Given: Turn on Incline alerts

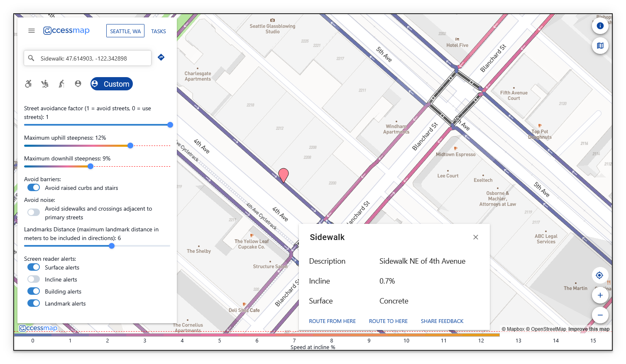Looking at the screenshot, I should click(x=34, y=279).
